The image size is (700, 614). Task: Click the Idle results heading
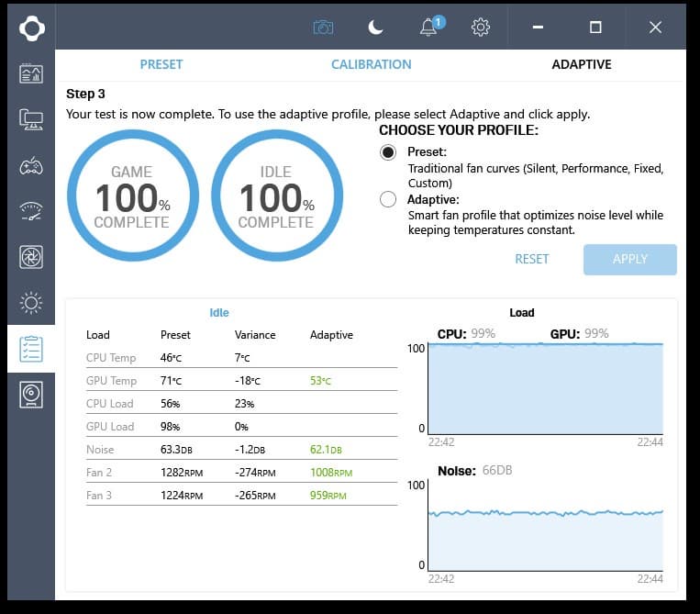219,313
